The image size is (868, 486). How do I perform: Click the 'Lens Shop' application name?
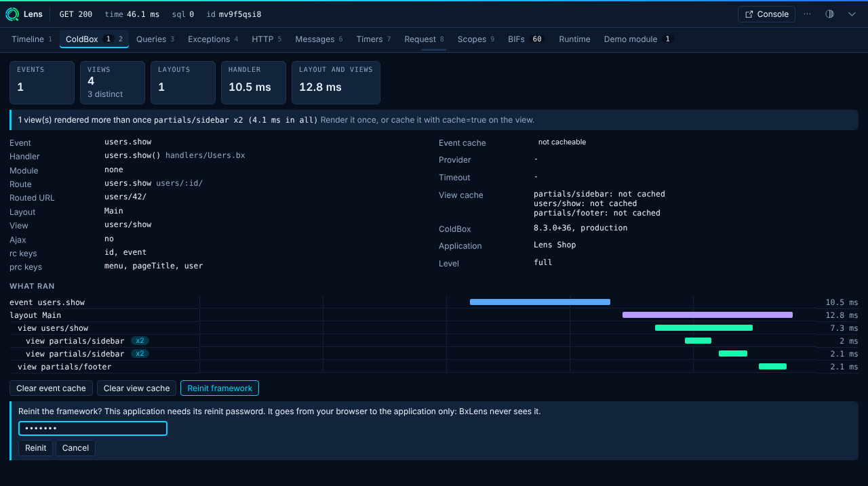click(x=555, y=245)
